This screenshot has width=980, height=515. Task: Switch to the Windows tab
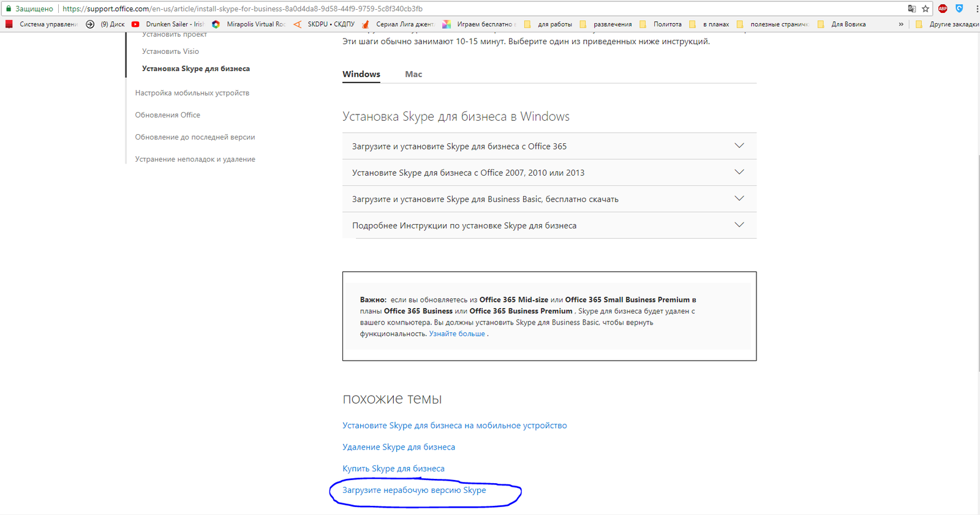(361, 74)
